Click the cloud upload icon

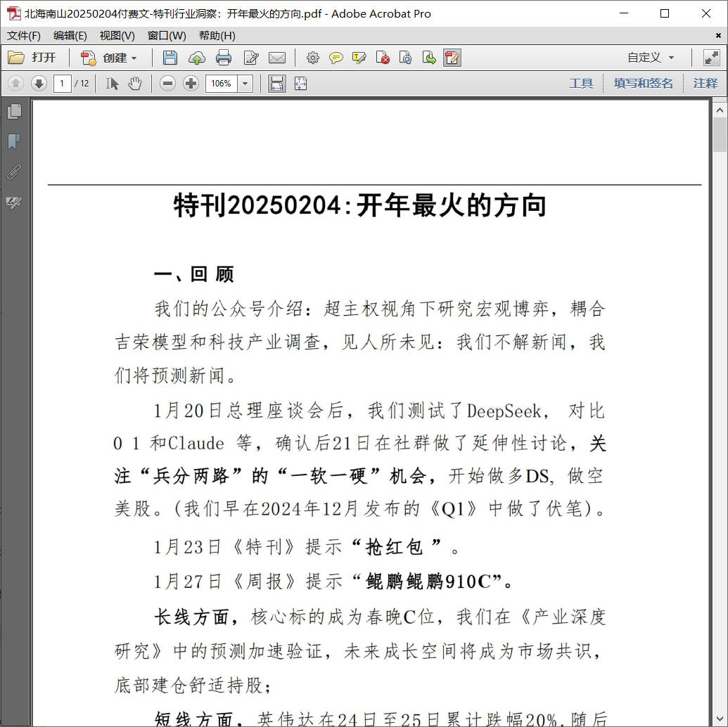197,58
